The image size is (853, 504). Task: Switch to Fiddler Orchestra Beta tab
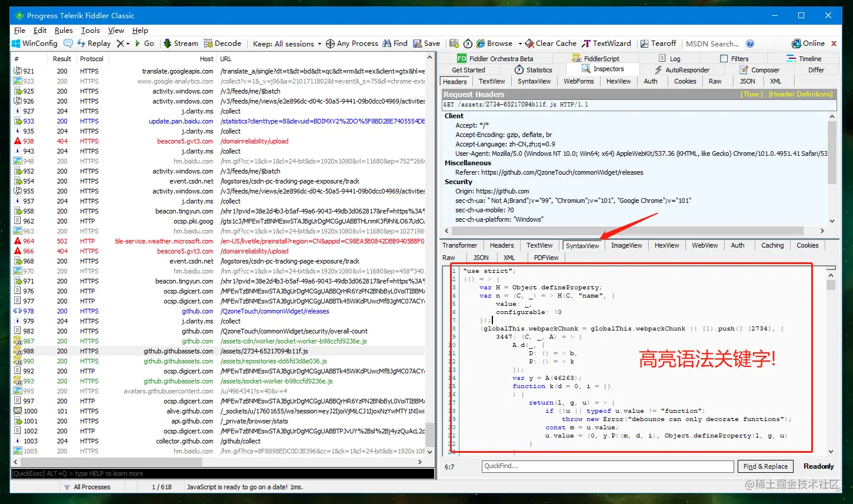[x=495, y=59]
